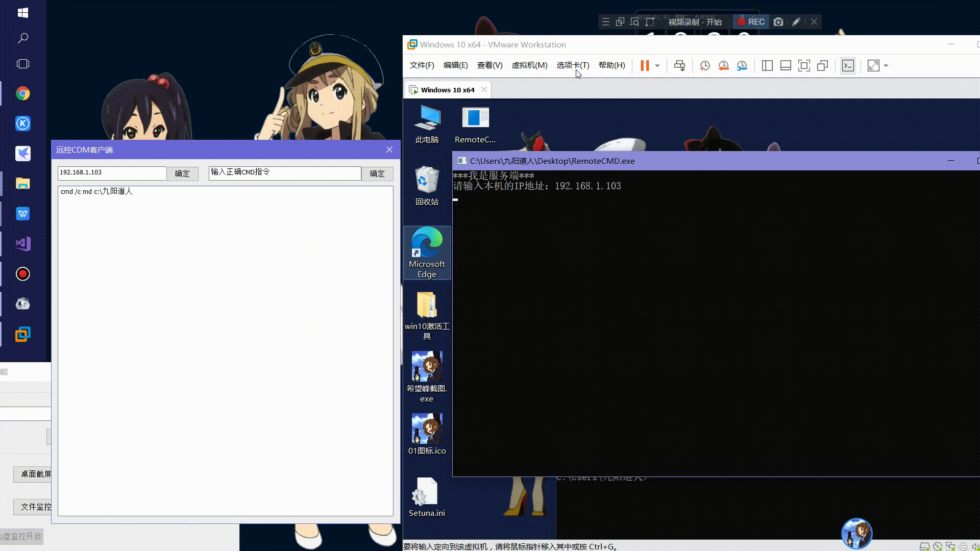This screenshot has width=980, height=551.
Task: Launch Google Chrome from the taskbar
Action: [23, 93]
